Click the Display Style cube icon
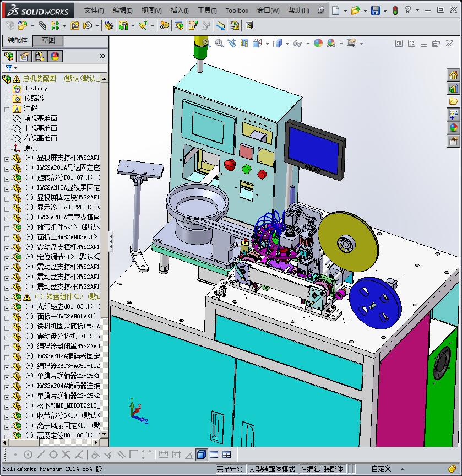This screenshot has width=462, height=476. 278,43
